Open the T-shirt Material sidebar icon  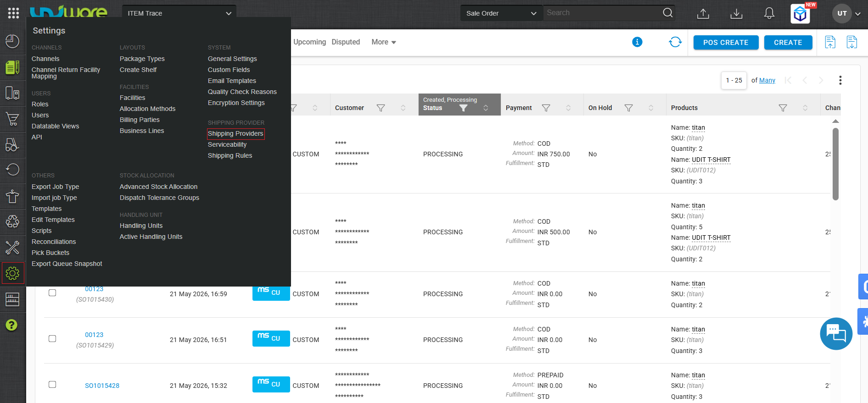click(12, 196)
